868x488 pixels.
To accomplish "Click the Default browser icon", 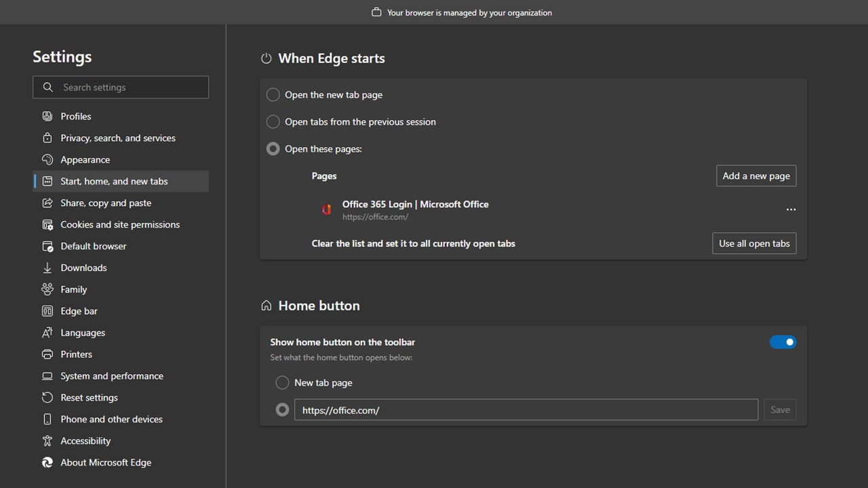I will [47, 247].
